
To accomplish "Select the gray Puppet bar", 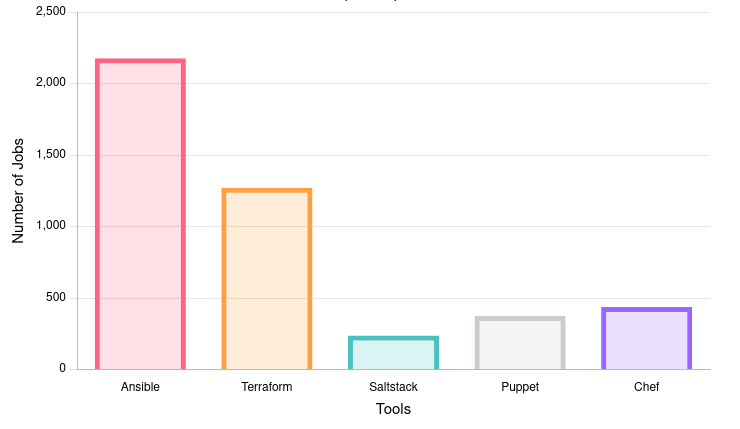I will pos(520,343).
